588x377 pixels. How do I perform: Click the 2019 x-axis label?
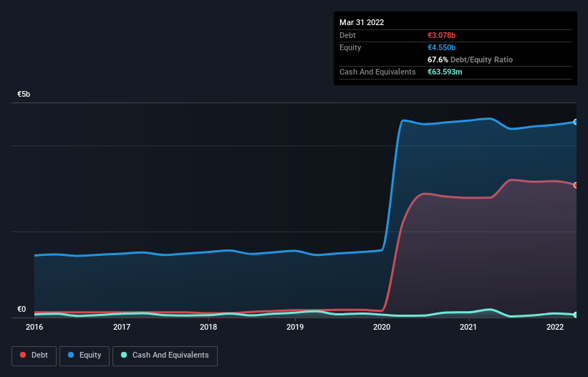pos(295,327)
